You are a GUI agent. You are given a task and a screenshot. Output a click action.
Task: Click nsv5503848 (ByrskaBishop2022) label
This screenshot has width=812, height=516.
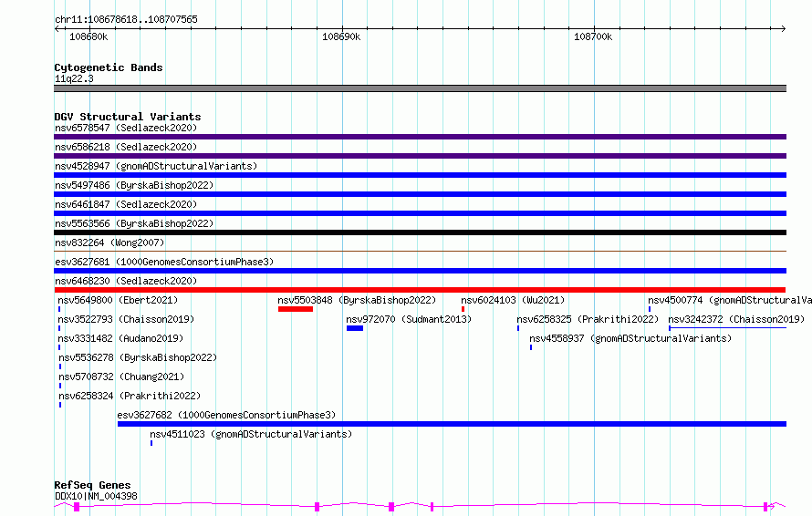(357, 300)
